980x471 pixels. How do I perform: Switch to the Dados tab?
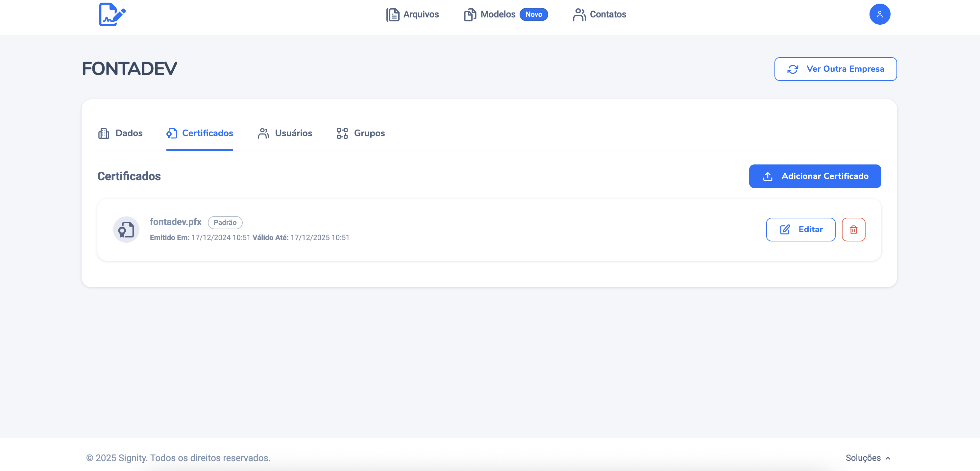120,133
